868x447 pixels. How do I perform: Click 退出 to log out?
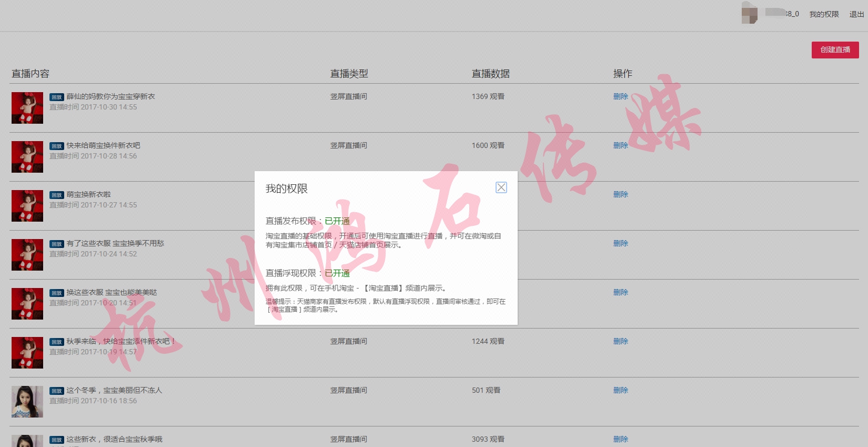[856, 14]
